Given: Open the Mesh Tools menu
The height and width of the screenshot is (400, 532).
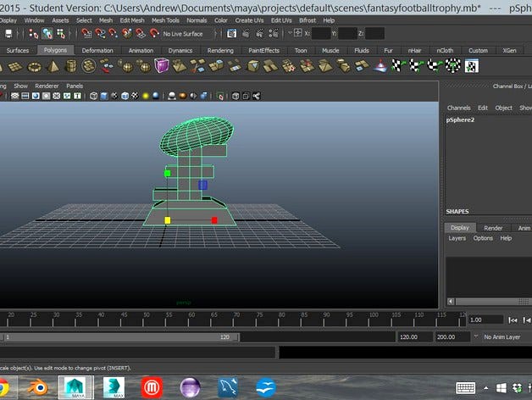Looking at the screenshot, I should (164, 19).
